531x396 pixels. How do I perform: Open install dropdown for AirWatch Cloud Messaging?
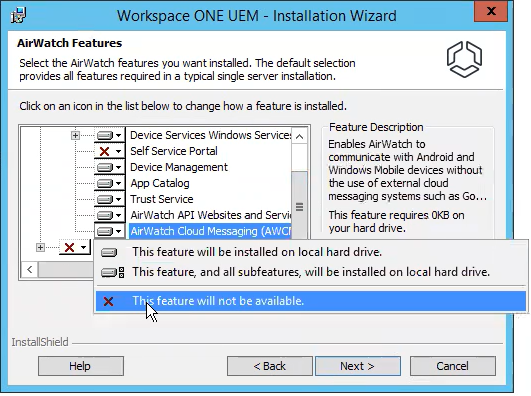(x=109, y=231)
